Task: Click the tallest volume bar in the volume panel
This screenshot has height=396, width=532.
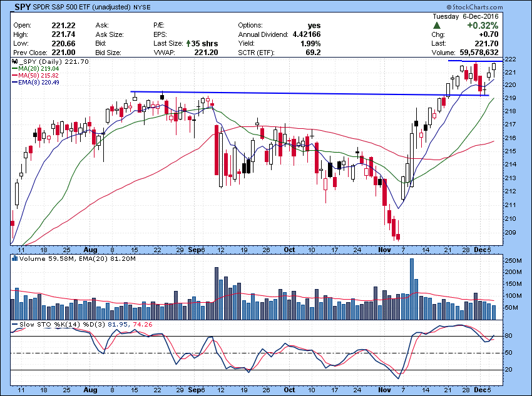Action: click(412, 289)
